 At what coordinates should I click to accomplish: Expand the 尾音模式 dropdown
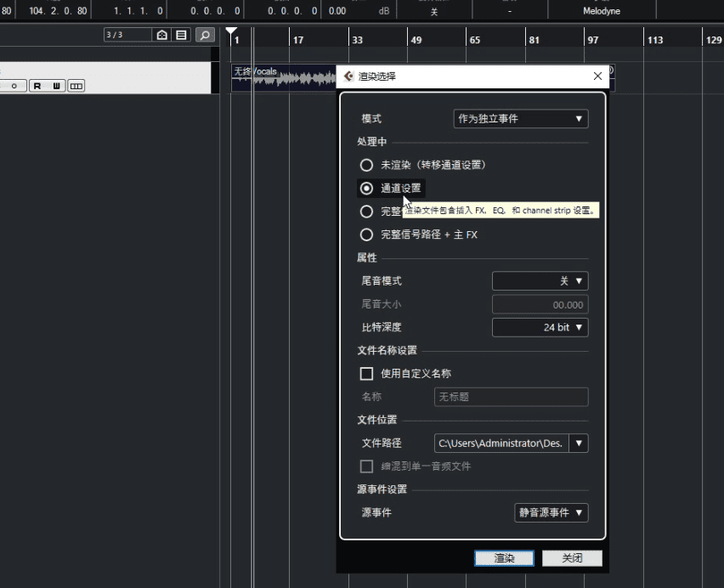tap(540, 281)
